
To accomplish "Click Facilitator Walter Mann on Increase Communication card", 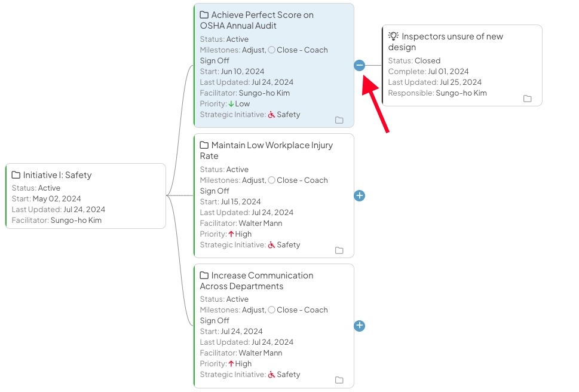I will tap(241, 353).
